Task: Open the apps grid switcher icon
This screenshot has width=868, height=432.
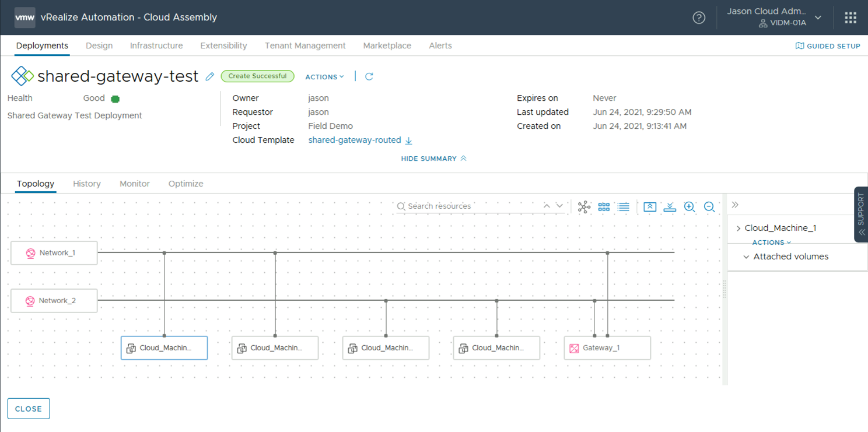Action: pos(850,17)
